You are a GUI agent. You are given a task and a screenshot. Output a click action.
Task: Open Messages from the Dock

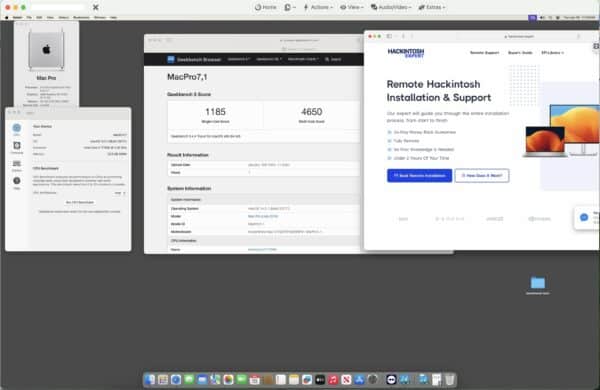(x=189, y=379)
